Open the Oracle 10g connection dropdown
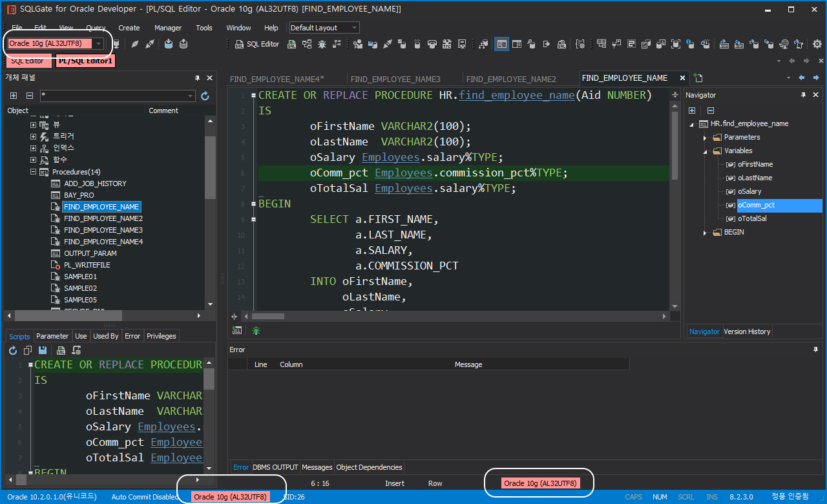Viewport: 827px width, 504px height. point(98,43)
